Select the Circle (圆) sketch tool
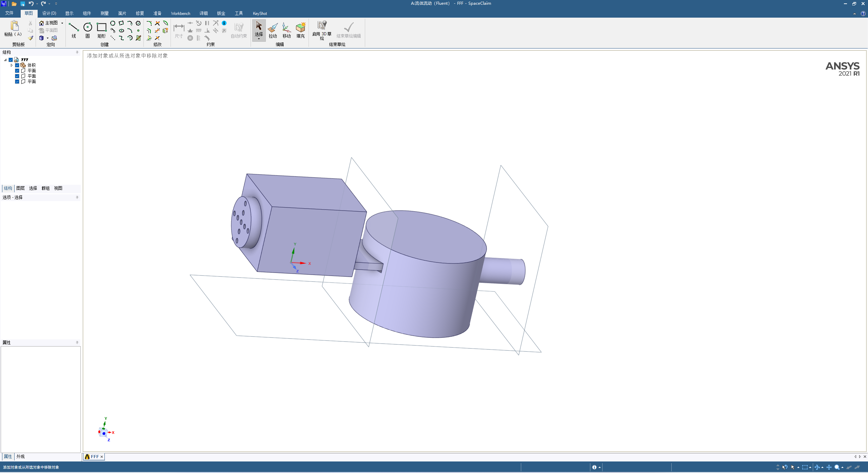The height and width of the screenshot is (473, 868). tap(87, 28)
